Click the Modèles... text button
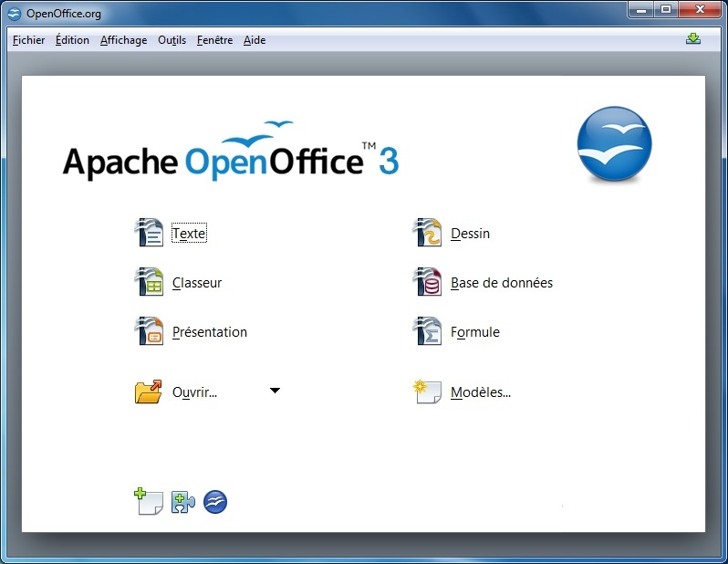 [x=481, y=392]
